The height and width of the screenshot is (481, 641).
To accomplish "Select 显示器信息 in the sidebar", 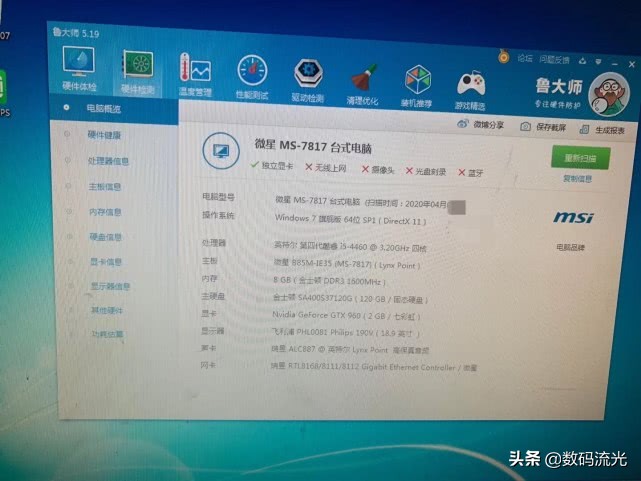I will pyautogui.click(x=110, y=286).
